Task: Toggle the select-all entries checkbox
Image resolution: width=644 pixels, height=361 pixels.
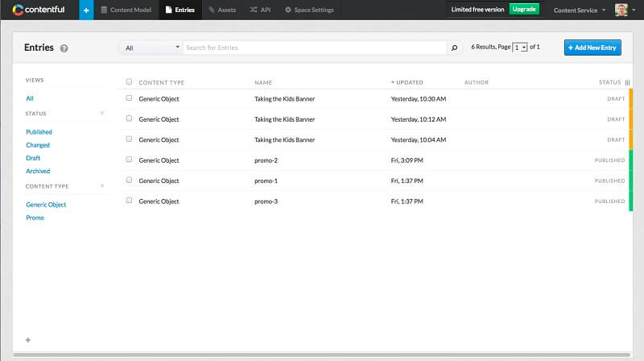Action: click(129, 82)
